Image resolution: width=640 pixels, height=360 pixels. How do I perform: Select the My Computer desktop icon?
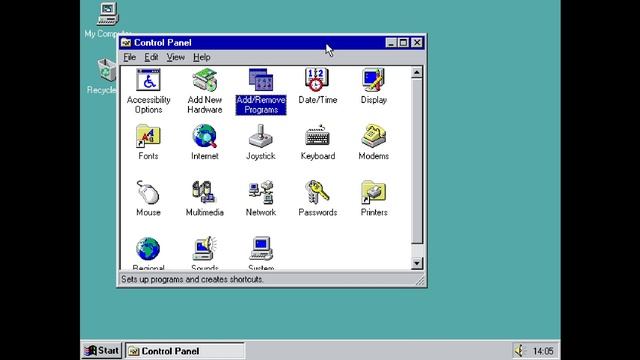point(108,14)
